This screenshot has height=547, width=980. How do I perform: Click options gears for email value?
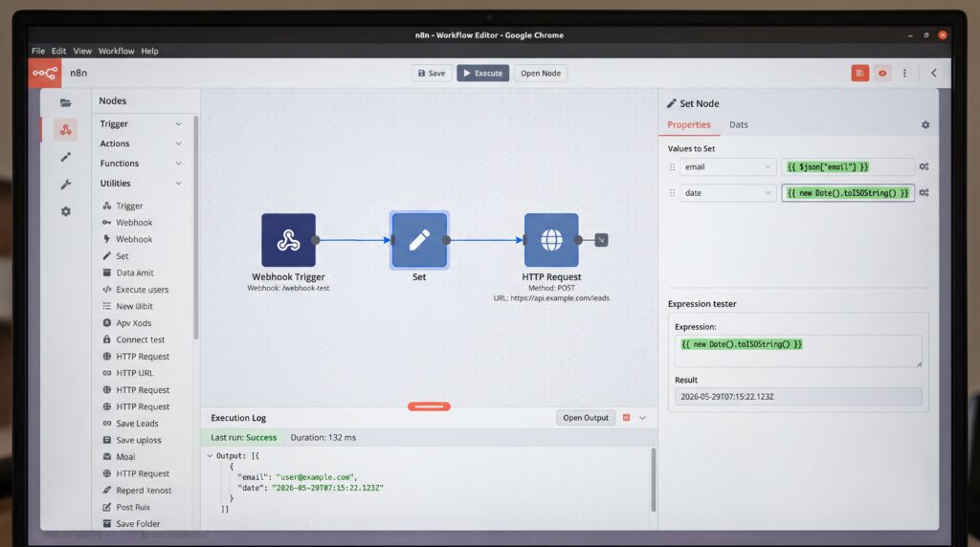click(x=924, y=166)
